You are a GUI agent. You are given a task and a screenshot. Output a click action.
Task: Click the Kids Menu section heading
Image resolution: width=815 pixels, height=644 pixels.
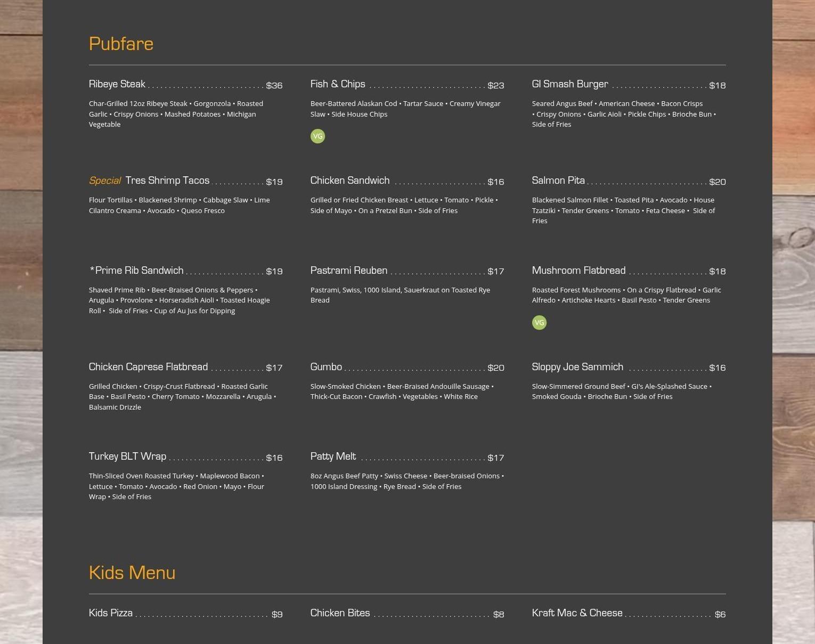coord(132,573)
